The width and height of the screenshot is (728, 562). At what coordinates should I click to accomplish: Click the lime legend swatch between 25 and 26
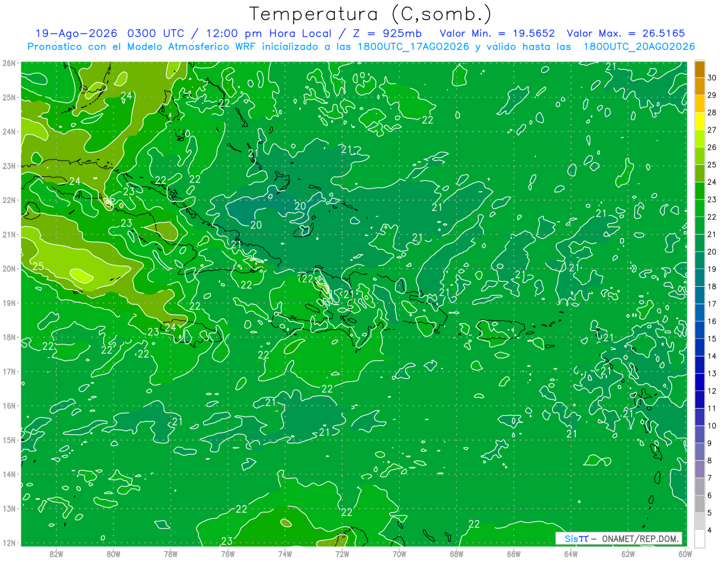click(x=699, y=156)
